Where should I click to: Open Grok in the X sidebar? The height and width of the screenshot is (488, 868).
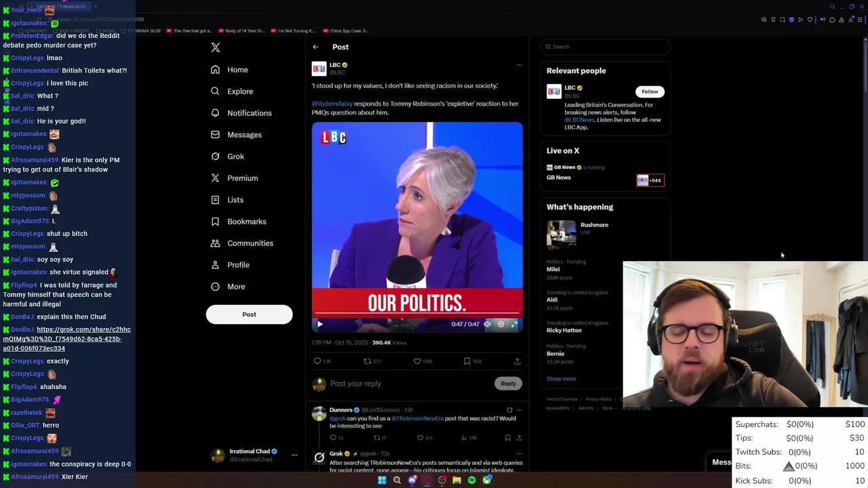[227, 157]
